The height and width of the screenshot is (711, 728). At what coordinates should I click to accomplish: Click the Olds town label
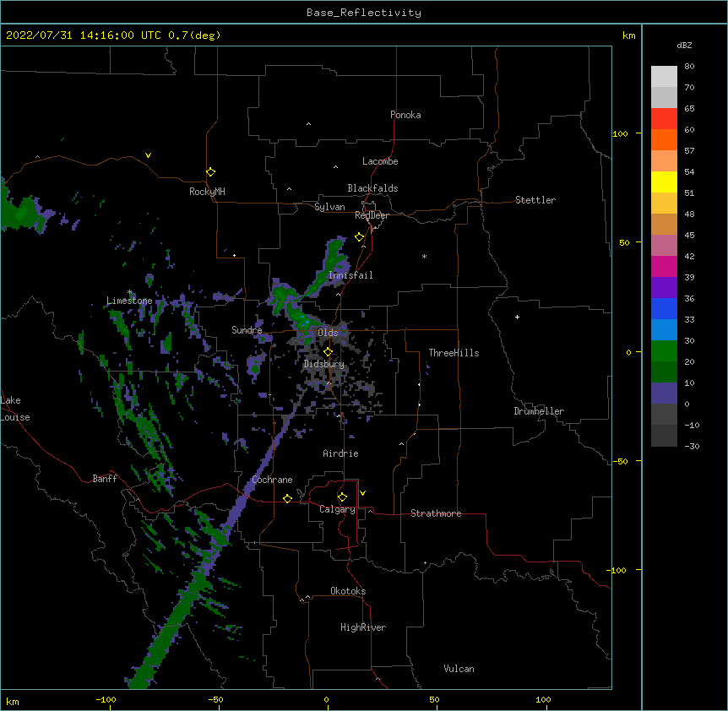(328, 333)
